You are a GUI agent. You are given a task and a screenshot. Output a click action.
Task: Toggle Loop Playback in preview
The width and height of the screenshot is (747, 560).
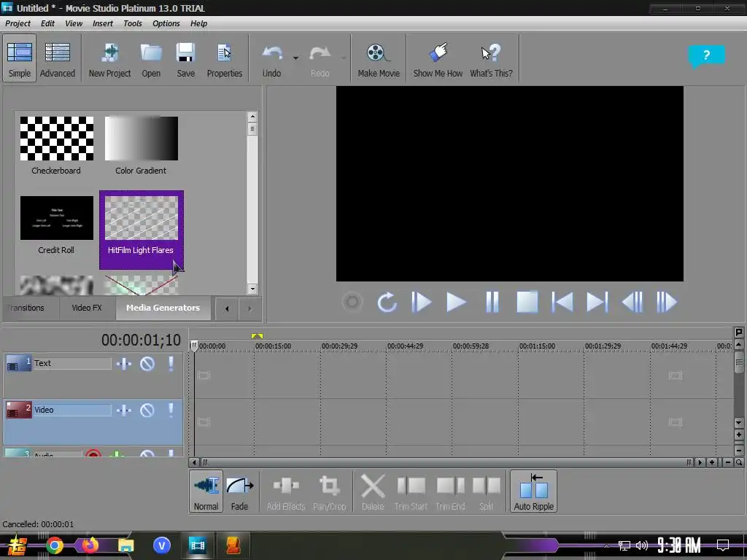tap(387, 302)
